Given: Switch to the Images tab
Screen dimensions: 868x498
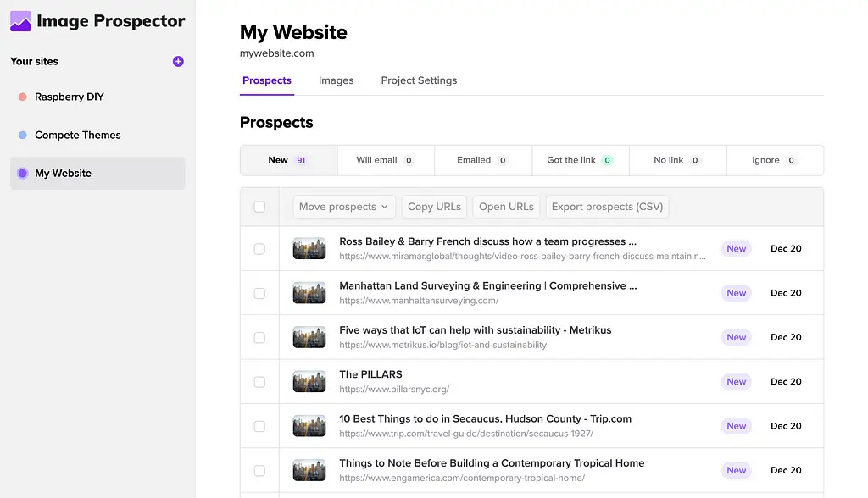Looking at the screenshot, I should (x=336, y=80).
